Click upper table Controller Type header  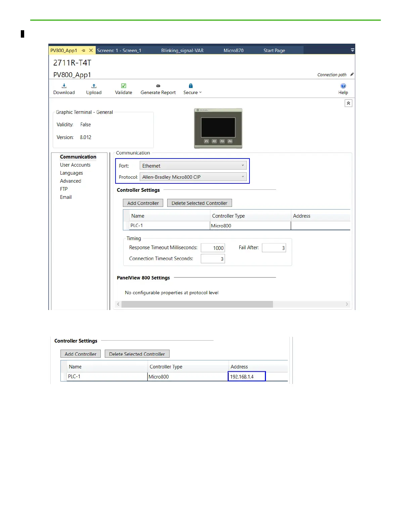click(x=250, y=216)
